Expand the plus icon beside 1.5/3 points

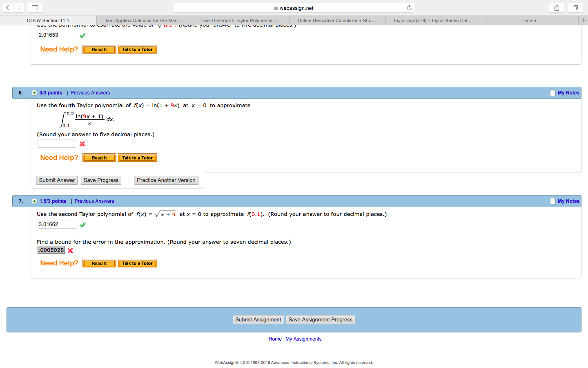pos(34,201)
